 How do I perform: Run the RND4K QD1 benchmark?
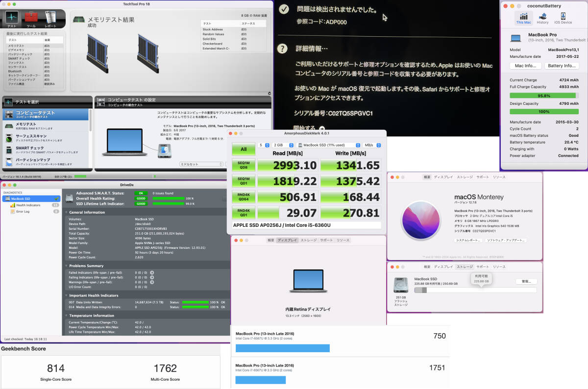244,213
